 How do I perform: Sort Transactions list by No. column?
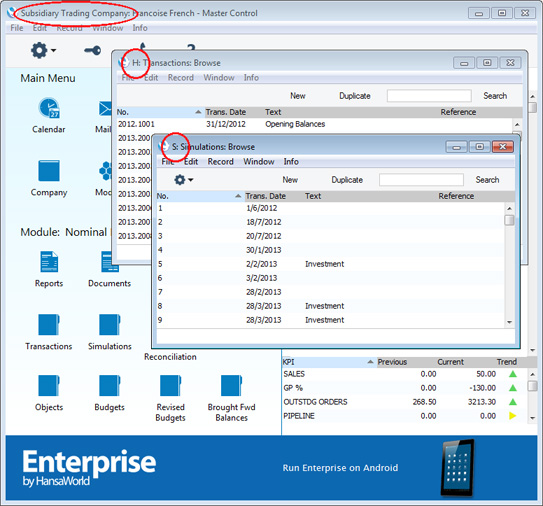160,112
